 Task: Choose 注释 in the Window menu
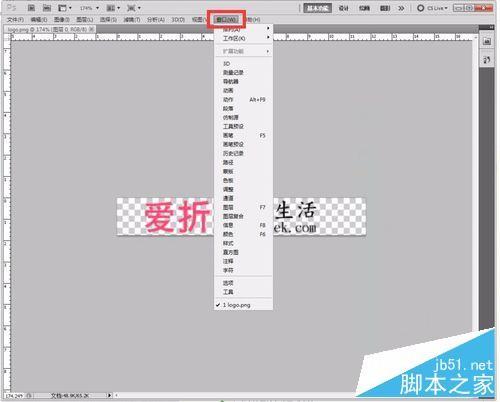(243, 261)
